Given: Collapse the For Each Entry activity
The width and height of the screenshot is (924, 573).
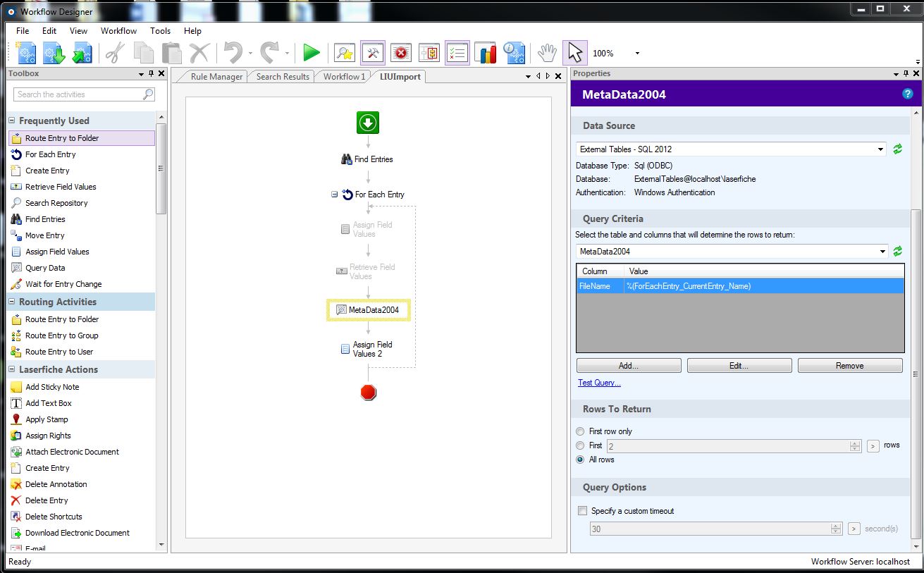Looking at the screenshot, I should click(x=335, y=195).
